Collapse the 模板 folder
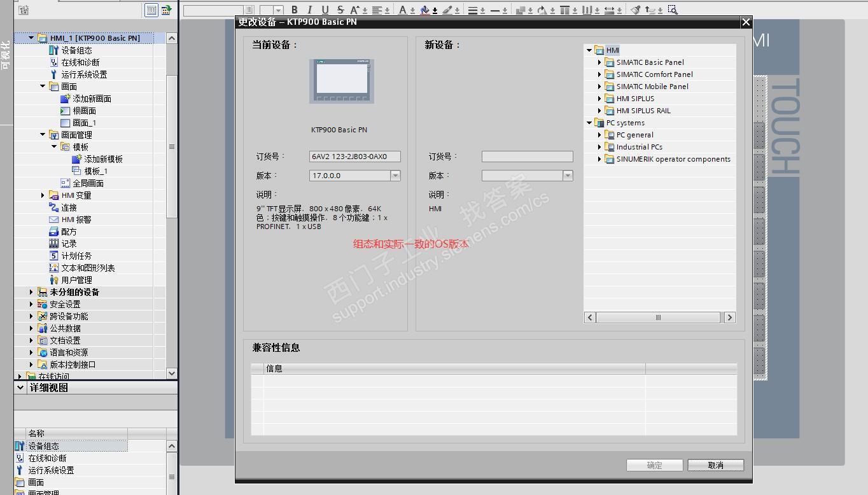This screenshot has width=868, height=495. point(54,147)
